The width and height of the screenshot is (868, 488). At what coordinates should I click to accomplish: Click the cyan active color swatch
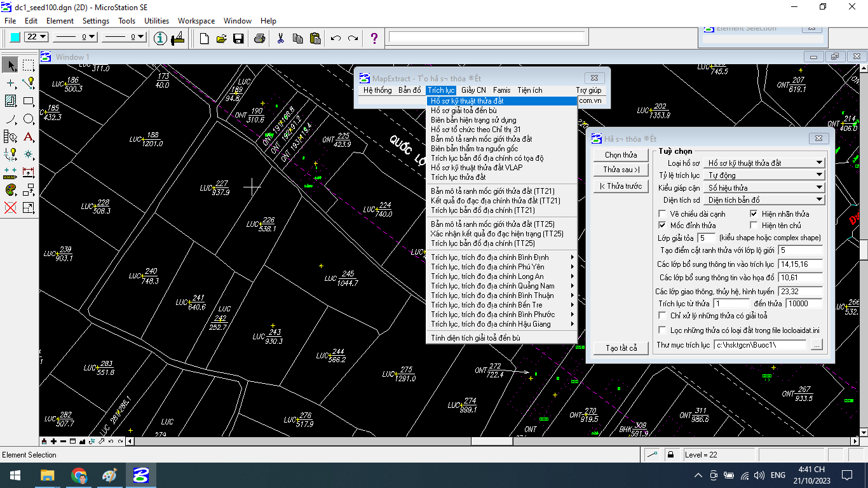tap(15, 37)
